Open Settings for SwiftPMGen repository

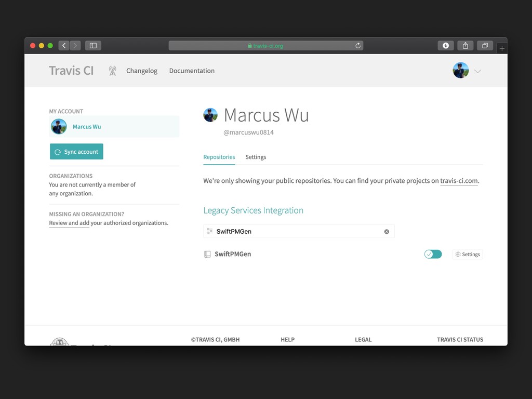[x=468, y=255]
